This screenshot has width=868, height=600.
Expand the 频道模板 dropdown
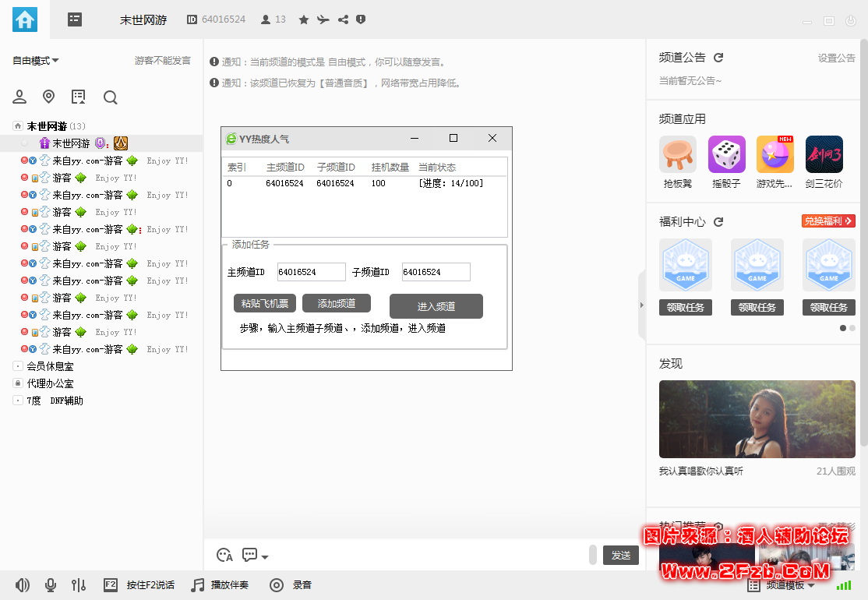click(x=789, y=585)
